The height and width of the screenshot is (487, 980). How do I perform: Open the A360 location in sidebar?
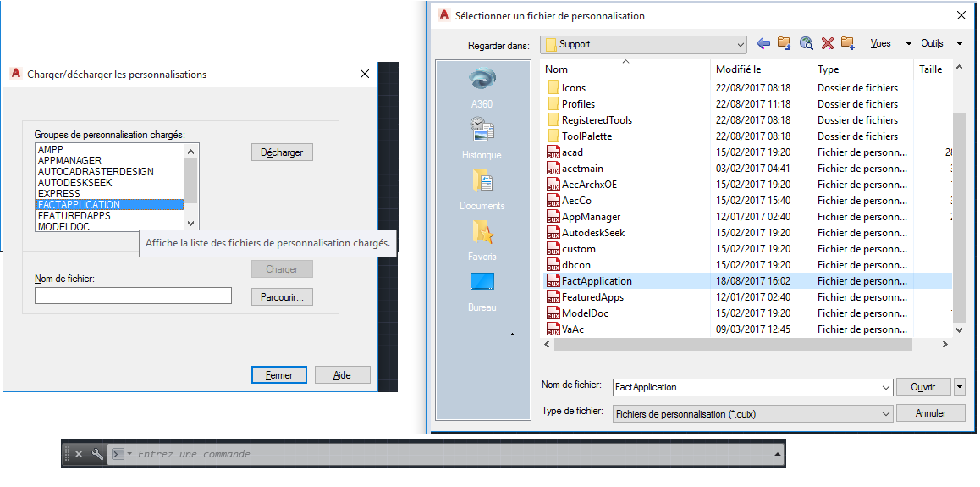482,88
